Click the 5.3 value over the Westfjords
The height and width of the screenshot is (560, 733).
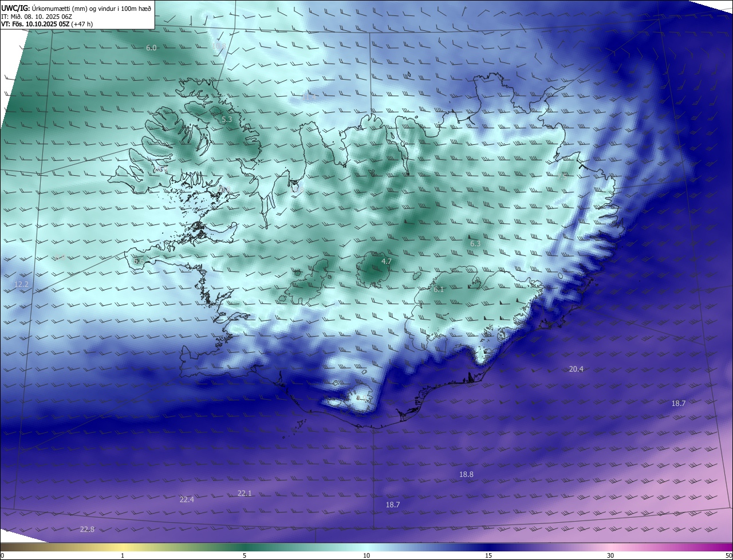tap(227, 120)
